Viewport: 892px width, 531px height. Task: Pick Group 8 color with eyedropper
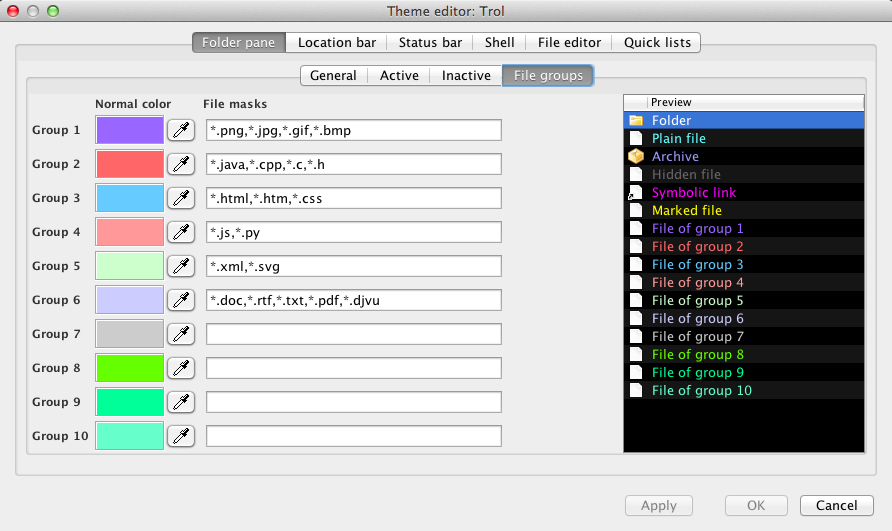181,368
